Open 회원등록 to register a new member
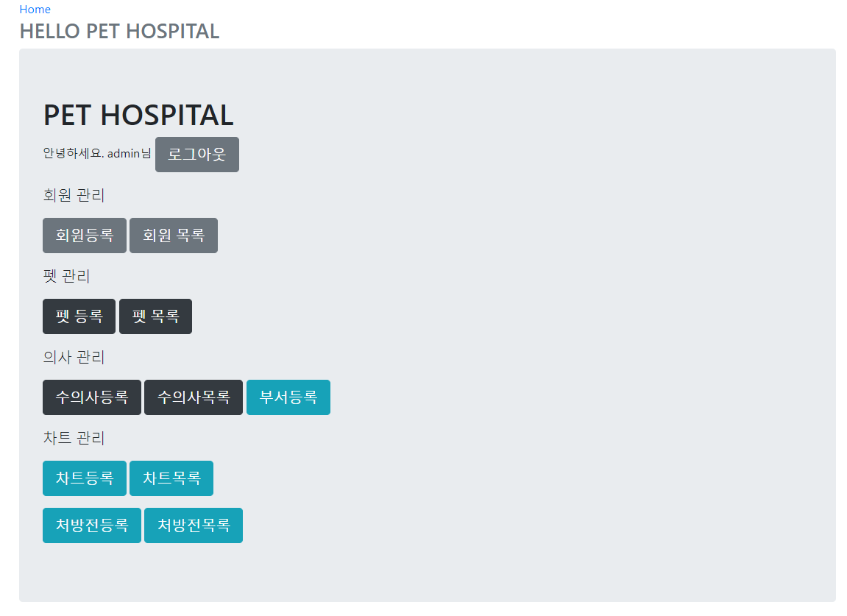 click(84, 236)
